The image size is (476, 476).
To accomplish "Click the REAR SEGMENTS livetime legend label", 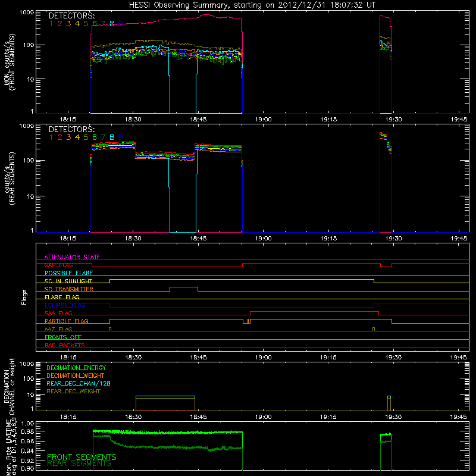I will (79, 464).
